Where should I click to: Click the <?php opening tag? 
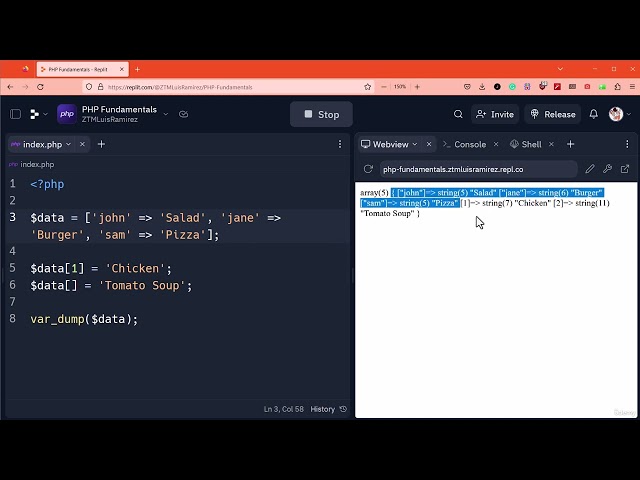click(47, 184)
